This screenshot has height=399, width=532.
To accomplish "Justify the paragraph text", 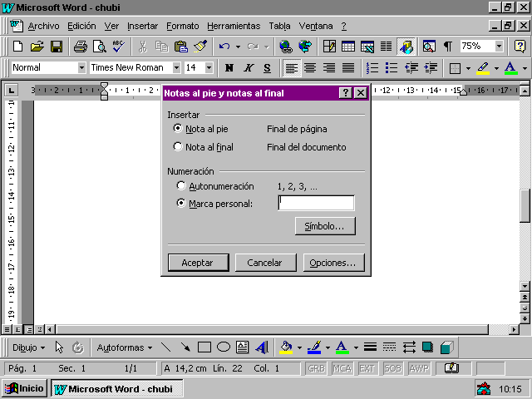I will click(348, 68).
